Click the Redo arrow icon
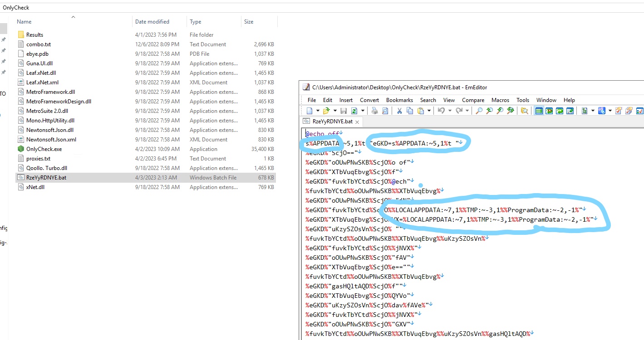This screenshot has width=644, height=340. click(x=459, y=111)
